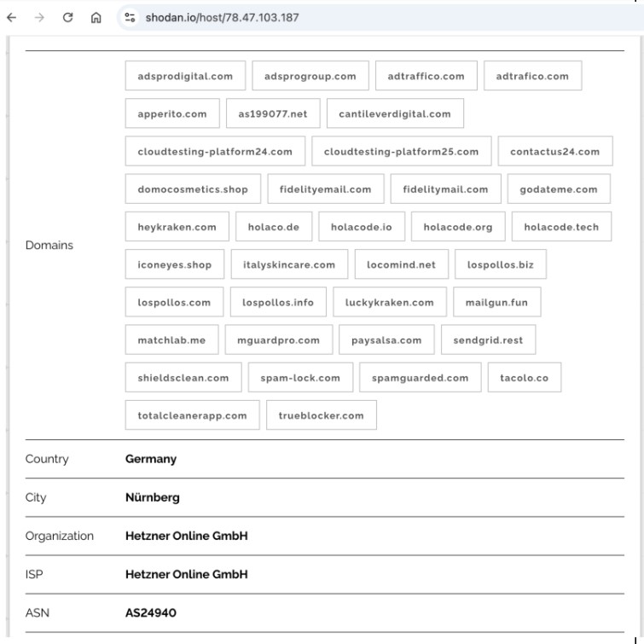Click the fidelityemail.com tag
Viewport: 644px width, 644px height.
(x=325, y=189)
